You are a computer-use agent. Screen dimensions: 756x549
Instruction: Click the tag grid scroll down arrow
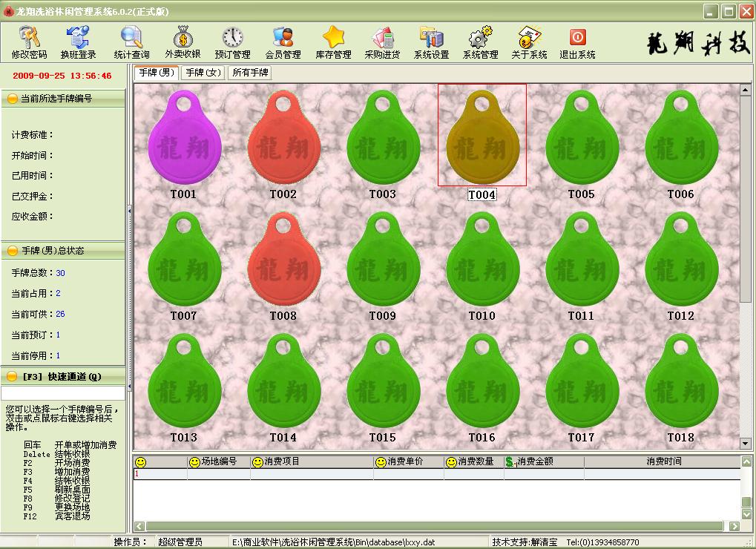click(746, 444)
